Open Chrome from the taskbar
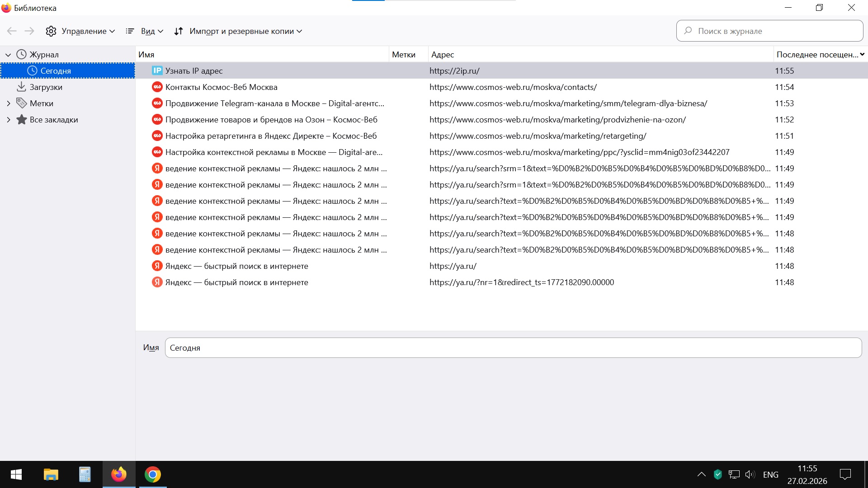The height and width of the screenshot is (488, 868). point(153,474)
